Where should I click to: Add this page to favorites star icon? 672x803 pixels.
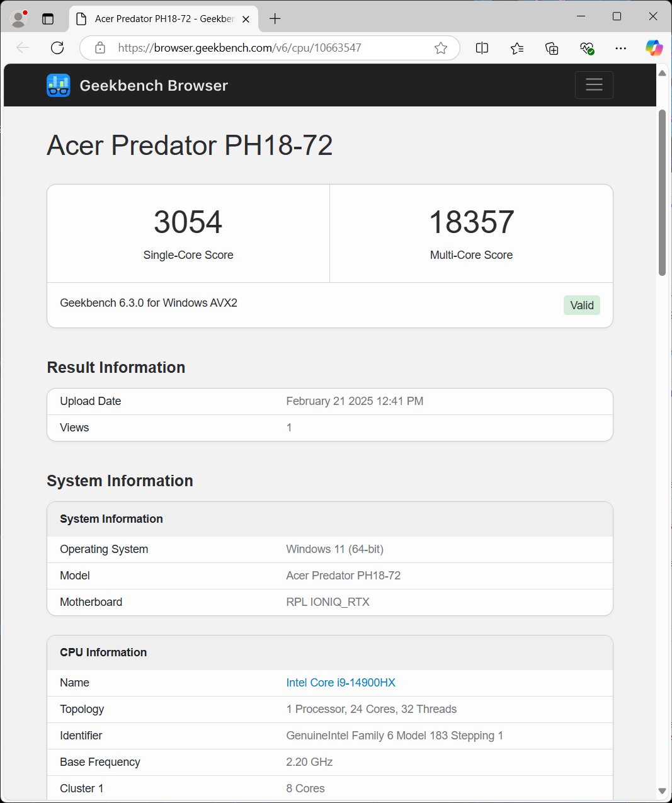click(x=441, y=48)
